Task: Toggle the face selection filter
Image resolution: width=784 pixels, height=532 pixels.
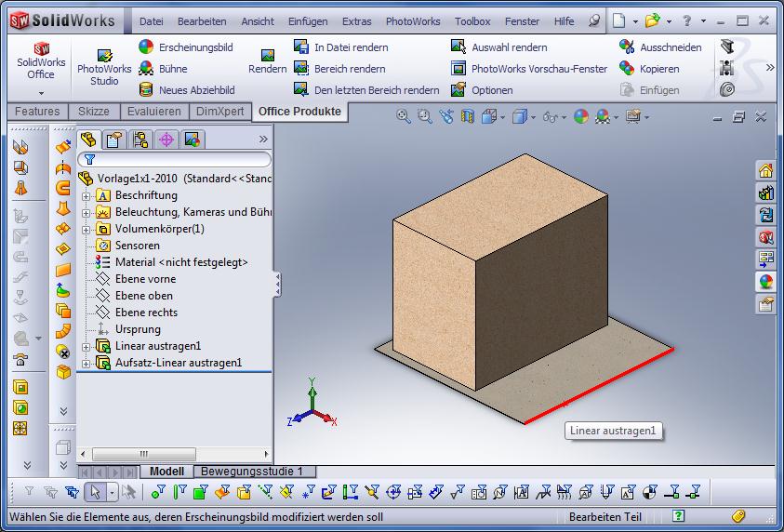Action: coord(201,492)
